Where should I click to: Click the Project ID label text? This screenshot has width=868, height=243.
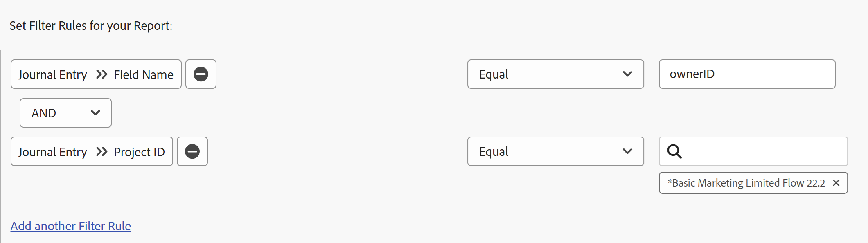(x=139, y=152)
